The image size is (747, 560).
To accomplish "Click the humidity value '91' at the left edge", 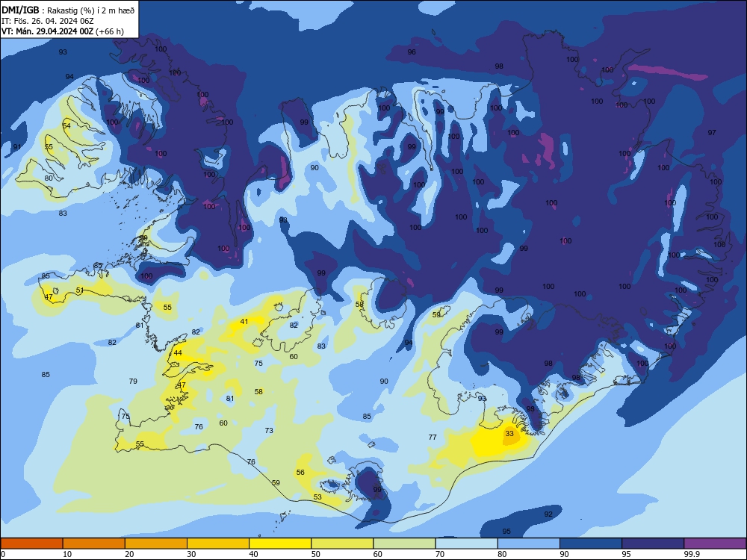I will click(x=17, y=146).
